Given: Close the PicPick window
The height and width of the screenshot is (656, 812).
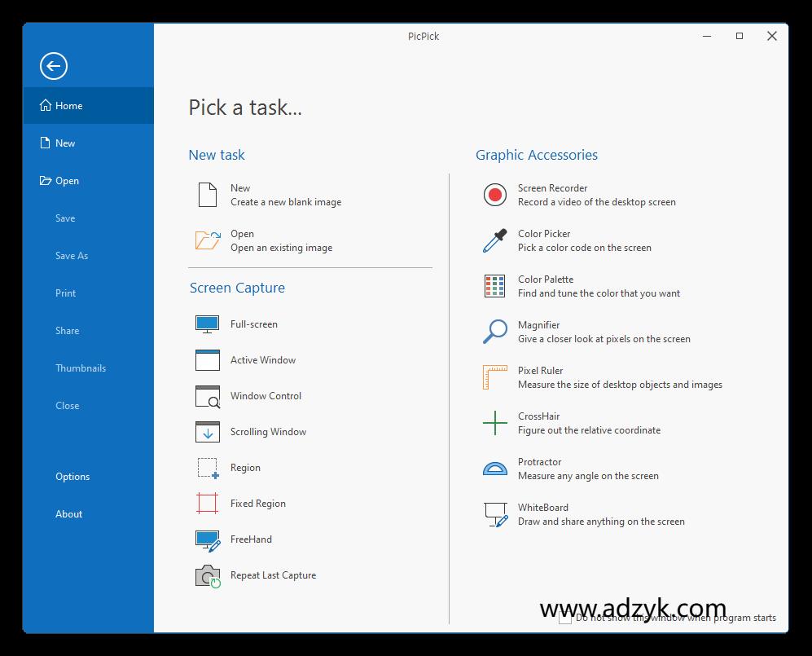Looking at the screenshot, I should [x=771, y=36].
